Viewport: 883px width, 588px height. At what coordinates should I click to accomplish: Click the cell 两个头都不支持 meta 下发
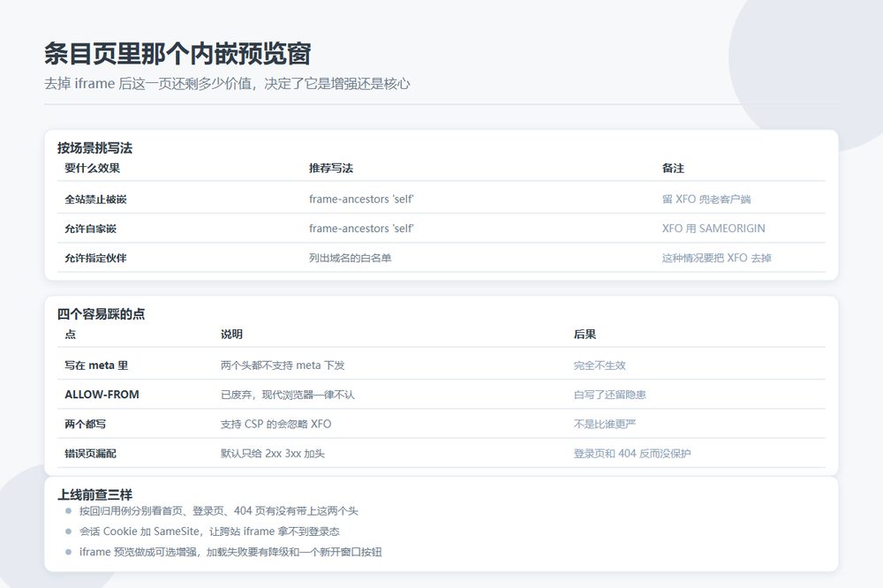click(x=283, y=365)
